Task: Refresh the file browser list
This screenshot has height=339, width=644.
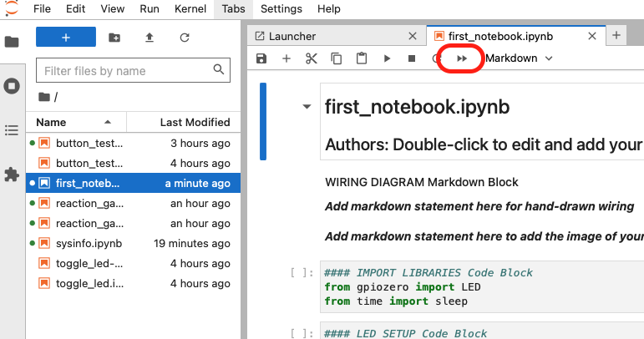Action: point(185,38)
